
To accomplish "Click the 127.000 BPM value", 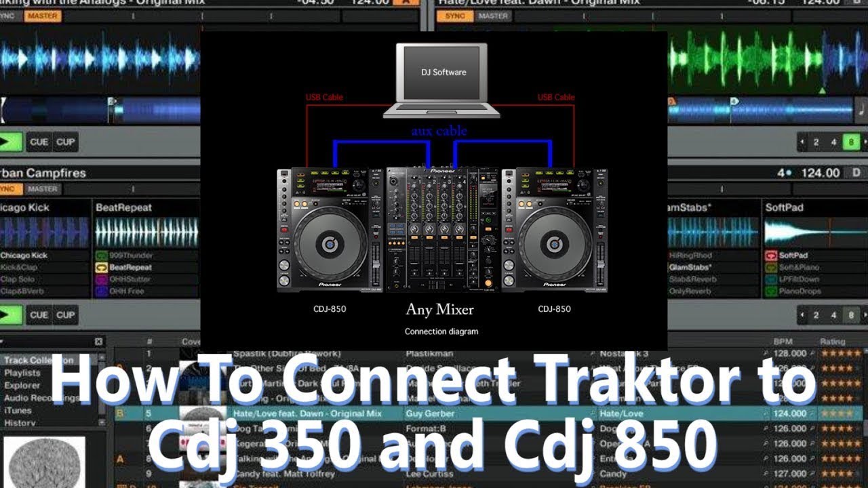I will coord(790,474).
